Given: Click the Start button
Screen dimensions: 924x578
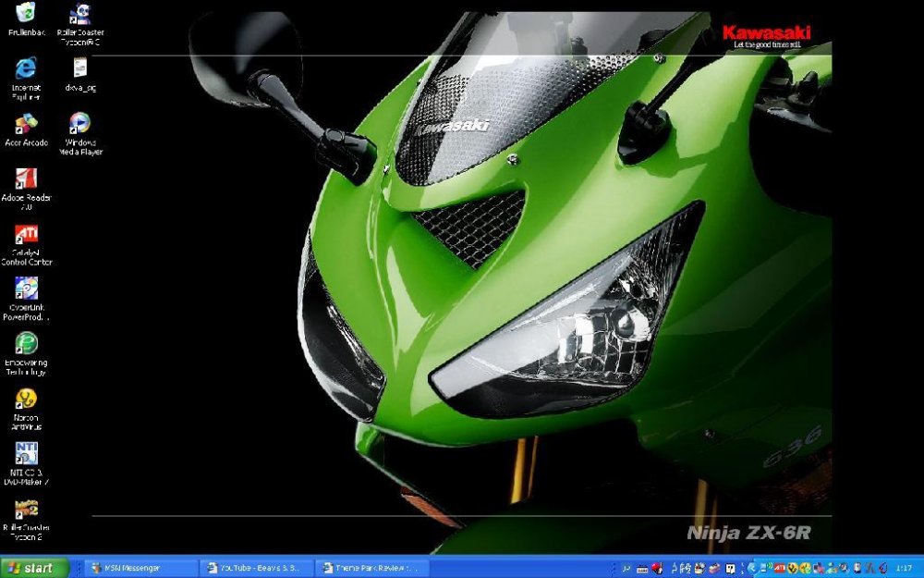Looking at the screenshot, I should [35, 568].
